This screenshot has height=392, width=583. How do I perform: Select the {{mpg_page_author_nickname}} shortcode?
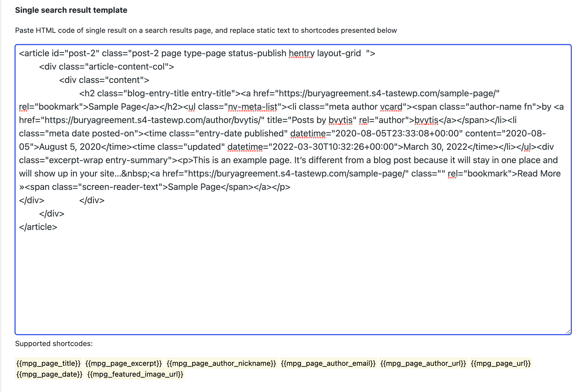(x=221, y=363)
